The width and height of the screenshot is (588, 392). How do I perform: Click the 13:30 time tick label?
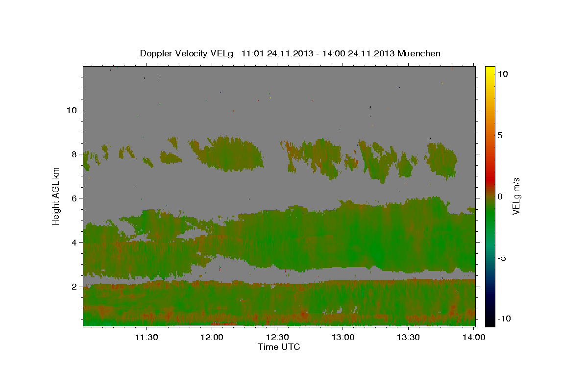[x=409, y=337]
